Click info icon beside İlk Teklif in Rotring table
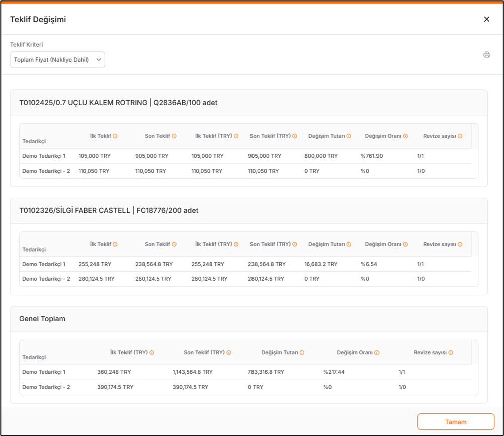The image size is (504, 436). click(x=115, y=136)
